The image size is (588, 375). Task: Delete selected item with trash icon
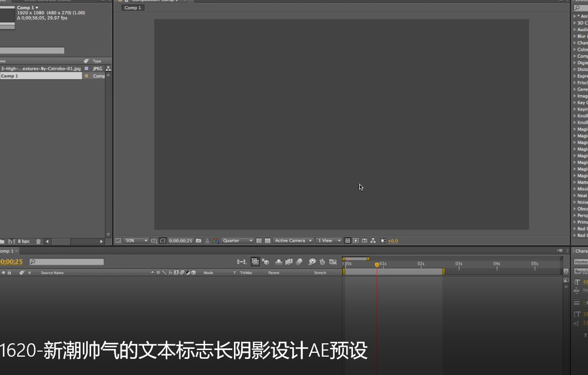point(38,242)
